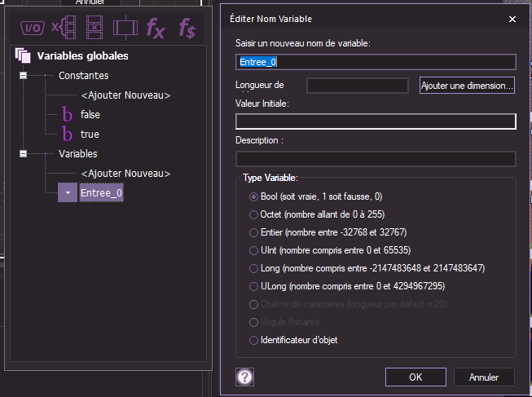Click the component block icon in toolbar
This screenshot has height=397, width=532.
(x=126, y=29)
